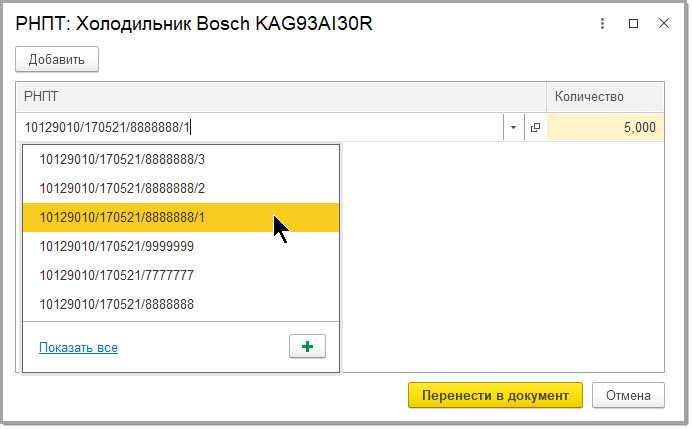Select 10129010/170521/9999999 from list
The height and width of the screenshot is (429, 692).
181,246
